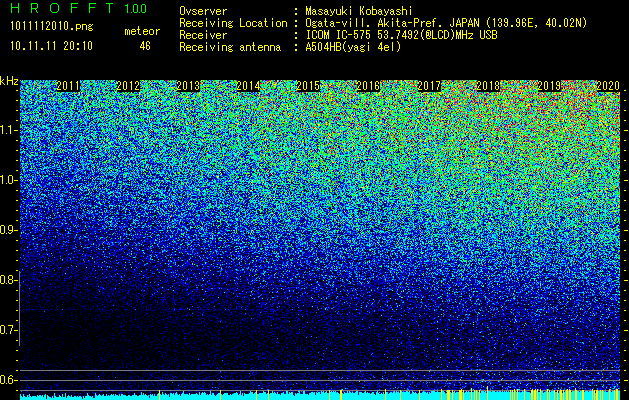Click the 2011 time marker
Viewport: 629px width, 400px height.
68,86
